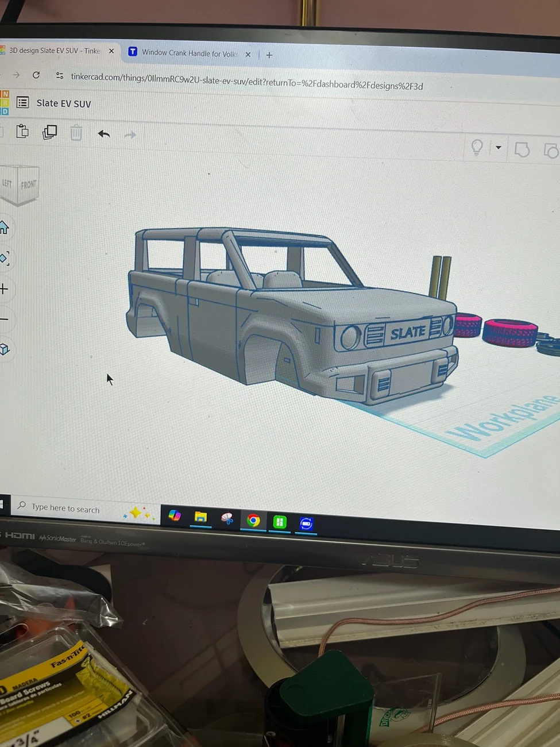
Task: Open the green app icon on taskbar
Action: [x=280, y=522]
